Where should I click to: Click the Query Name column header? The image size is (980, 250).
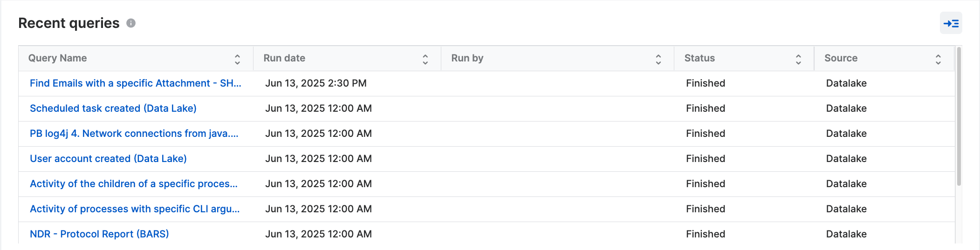[57, 58]
